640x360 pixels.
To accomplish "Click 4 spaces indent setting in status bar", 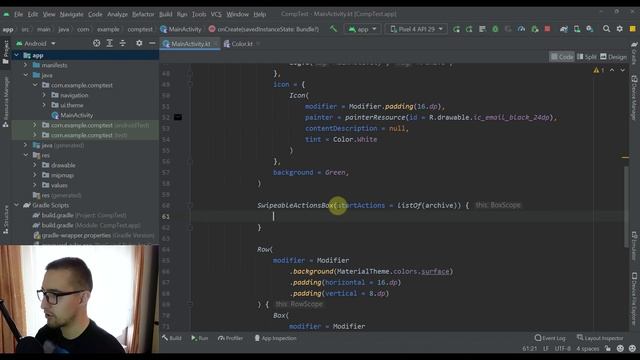I will tap(587, 349).
